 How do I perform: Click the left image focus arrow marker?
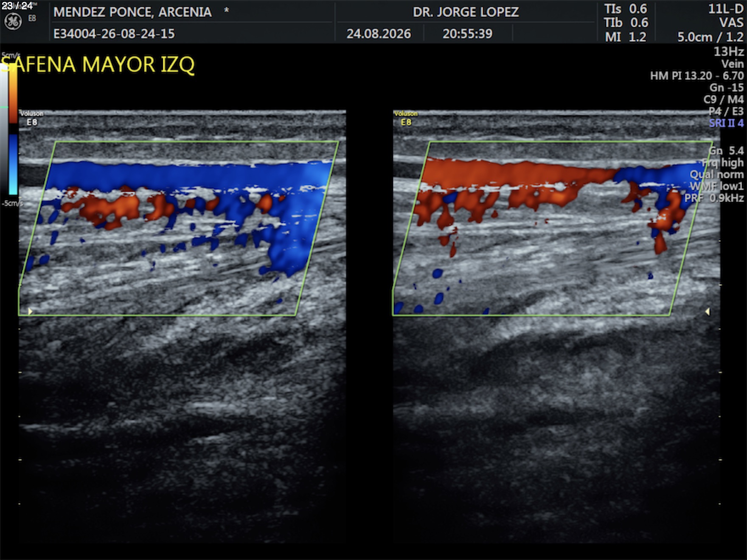[30, 311]
